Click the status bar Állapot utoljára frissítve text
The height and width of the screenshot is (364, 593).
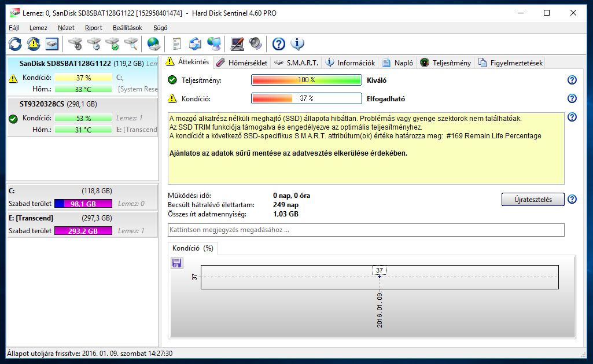pos(90,354)
